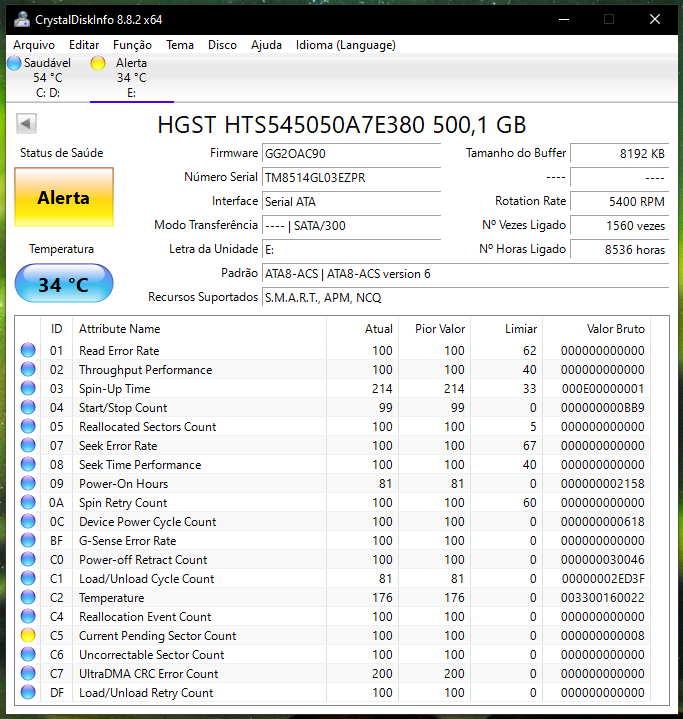
Task: Click yellow warning dot for Current Pending Sector
Action: (28, 636)
